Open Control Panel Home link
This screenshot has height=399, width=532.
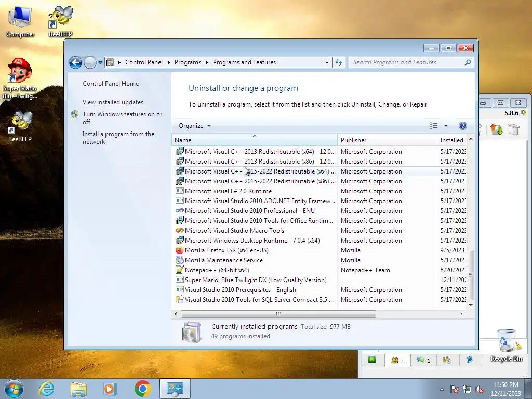coord(111,84)
